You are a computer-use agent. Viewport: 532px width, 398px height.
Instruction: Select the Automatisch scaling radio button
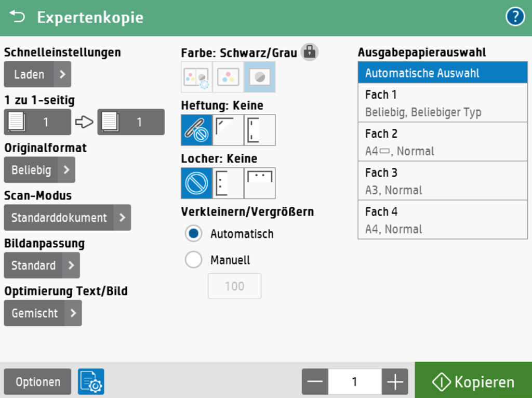[194, 234]
